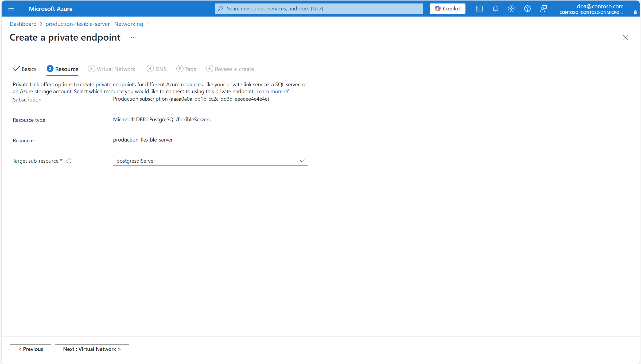
Task: Go to Dashboard breadcrumb
Action: [23, 24]
